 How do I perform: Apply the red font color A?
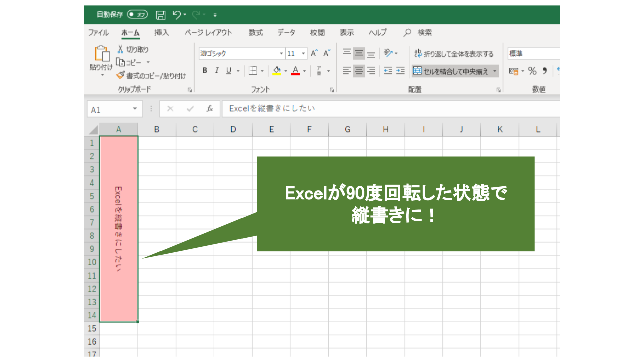[295, 71]
